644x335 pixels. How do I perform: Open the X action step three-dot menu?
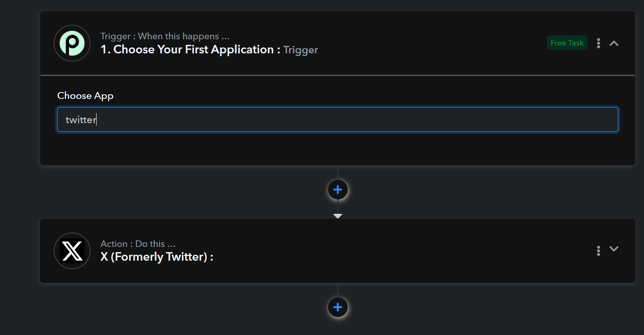(598, 251)
